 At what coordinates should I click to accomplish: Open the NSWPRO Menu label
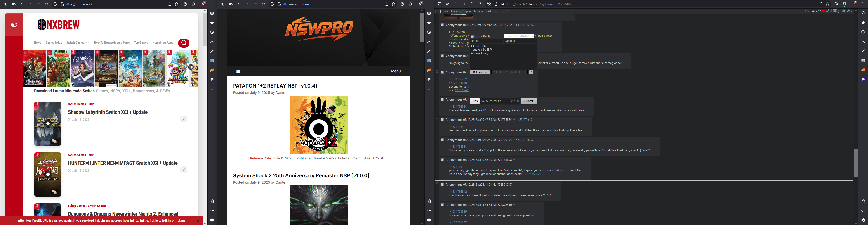tap(396, 71)
